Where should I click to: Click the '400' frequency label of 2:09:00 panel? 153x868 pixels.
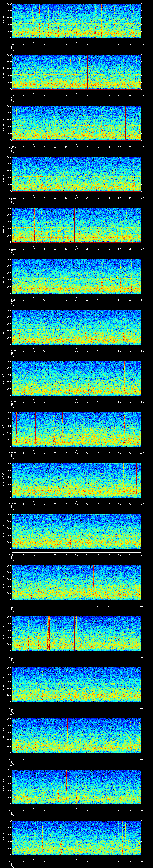(9, 433)
